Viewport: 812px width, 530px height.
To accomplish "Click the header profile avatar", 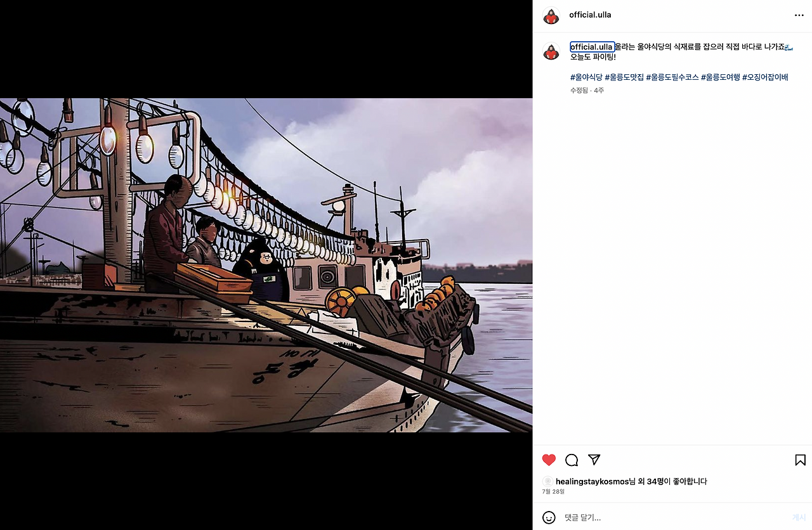I will coord(551,15).
